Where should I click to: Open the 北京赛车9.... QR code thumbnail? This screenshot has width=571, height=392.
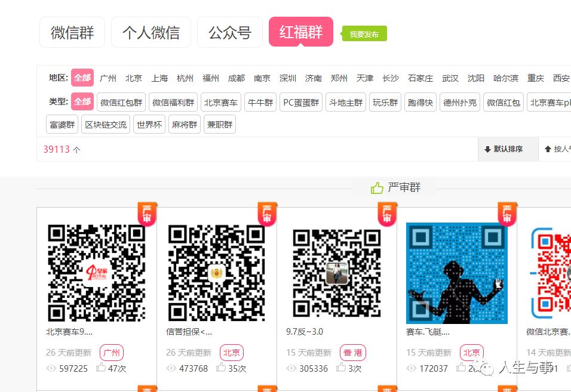coord(97,273)
